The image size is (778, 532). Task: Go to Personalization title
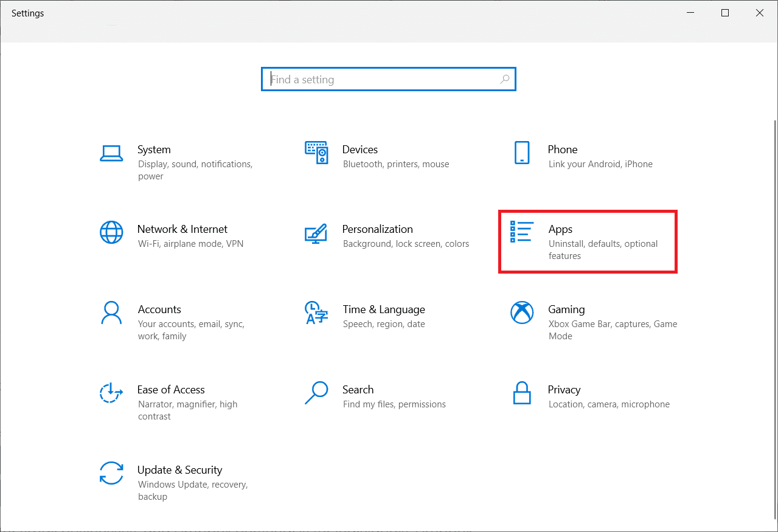pos(378,229)
